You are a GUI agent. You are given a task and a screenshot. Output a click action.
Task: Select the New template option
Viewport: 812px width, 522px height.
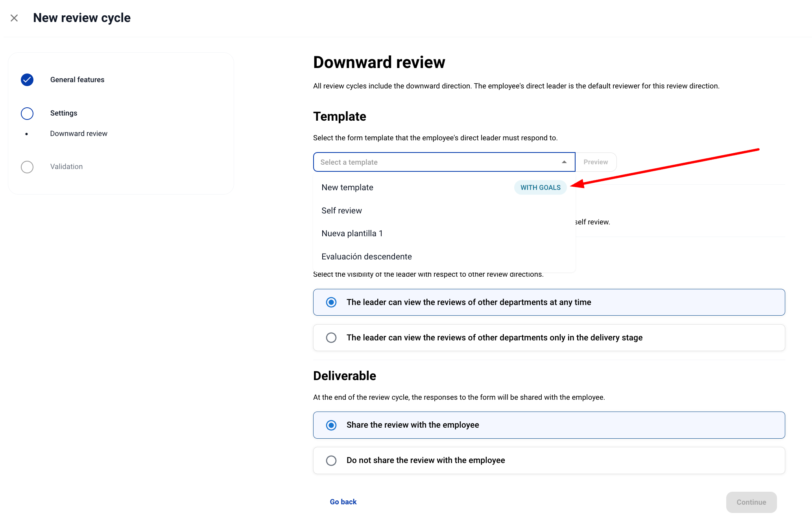pyautogui.click(x=347, y=187)
